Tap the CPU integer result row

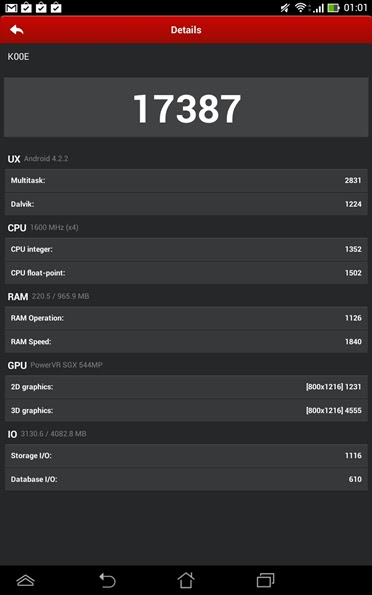[186, 249]
